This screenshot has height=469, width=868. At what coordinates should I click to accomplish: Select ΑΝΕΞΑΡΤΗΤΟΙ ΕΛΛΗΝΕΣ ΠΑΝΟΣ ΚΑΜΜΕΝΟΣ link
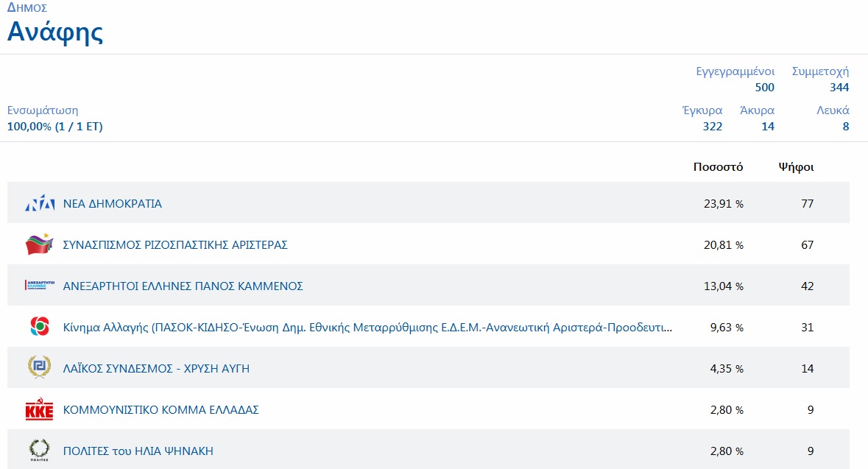click(183, 286)
